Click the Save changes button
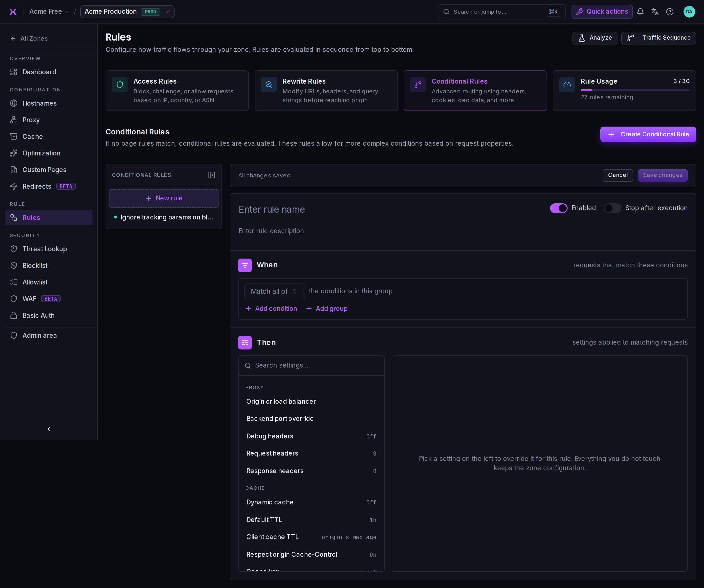The height and width of the screenshot is (588, 704). point(662,175)
